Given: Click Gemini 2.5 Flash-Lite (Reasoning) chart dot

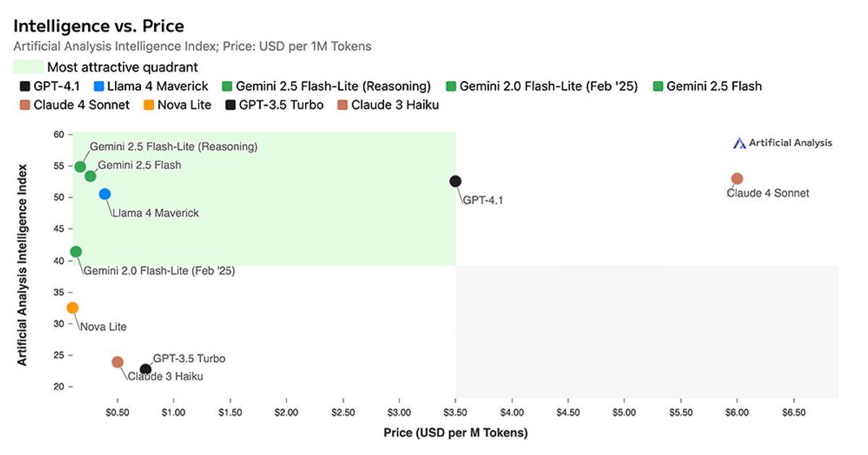Looking at the screenshot, I should pos(80,167).
